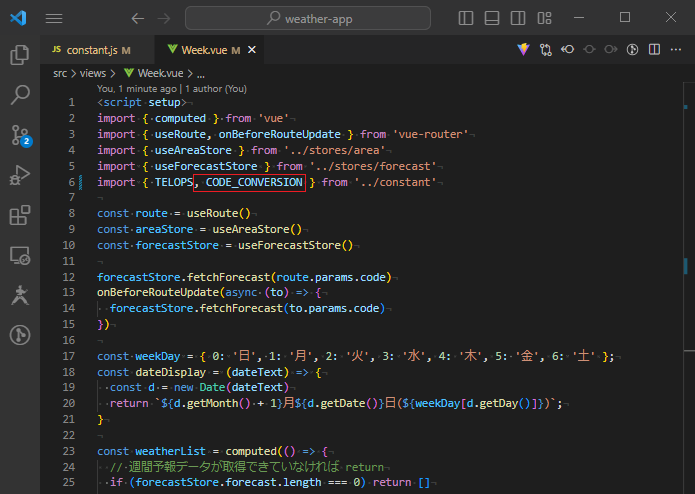Click "'../constant'" path string
Image resolution: width=695 pixels, height=494 pixels.
(x=395, y=182)
